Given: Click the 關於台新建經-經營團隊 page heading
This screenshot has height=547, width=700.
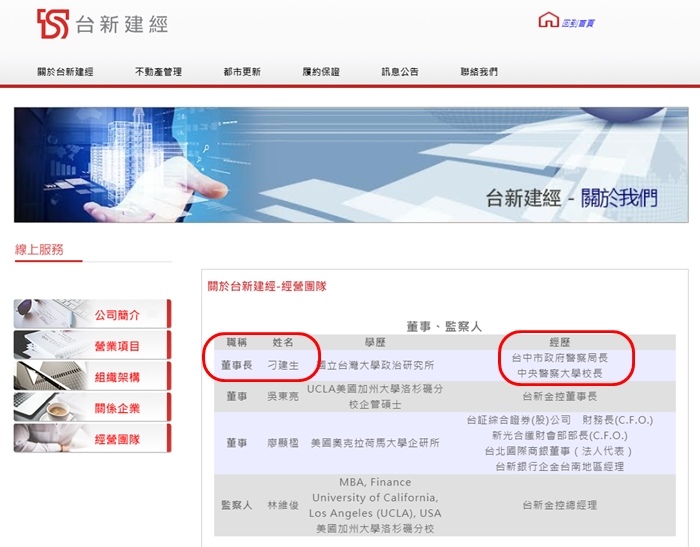Looking at the screenshot, I should pos(267,286).
